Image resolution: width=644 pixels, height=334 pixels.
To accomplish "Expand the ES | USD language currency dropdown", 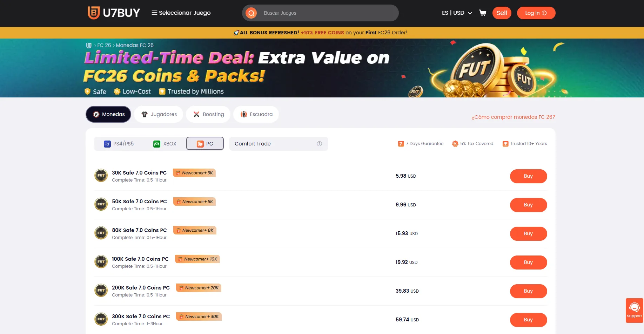I will pyautogui.click(x=457, y=13).
